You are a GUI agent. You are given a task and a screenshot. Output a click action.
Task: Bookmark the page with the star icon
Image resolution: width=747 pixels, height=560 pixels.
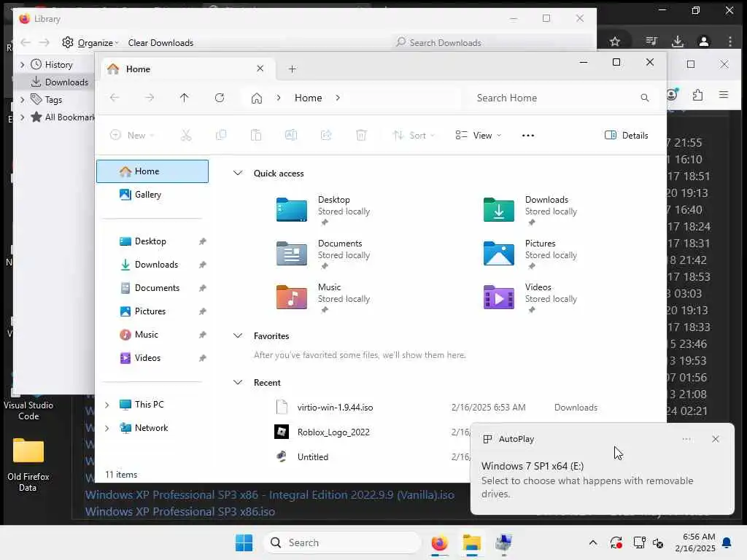(x=615, y=42)
